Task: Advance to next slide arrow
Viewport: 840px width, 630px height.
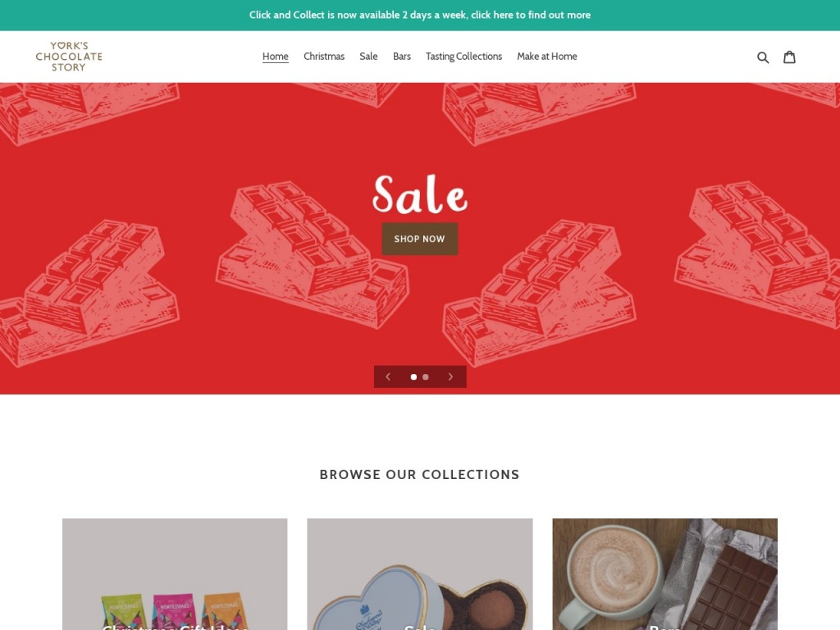Action: [x=450, y=377]
